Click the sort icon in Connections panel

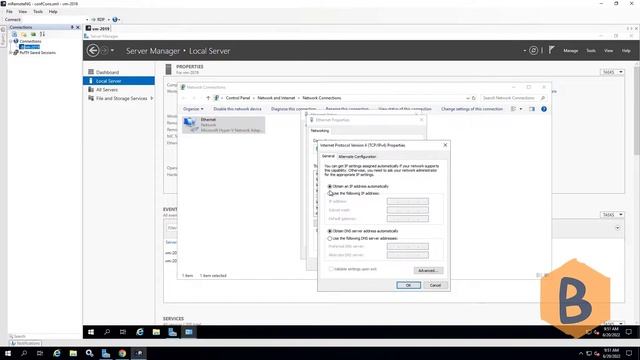42,34
